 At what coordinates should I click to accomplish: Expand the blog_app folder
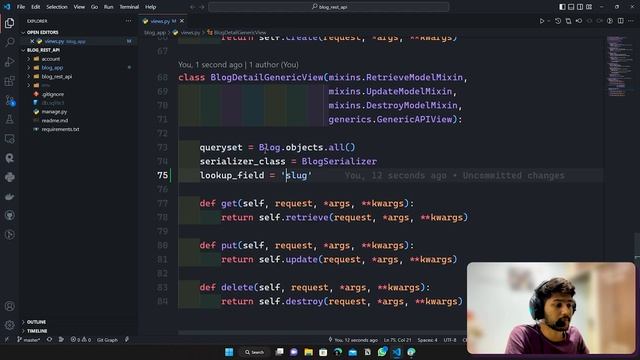click(x=52, y=68)
